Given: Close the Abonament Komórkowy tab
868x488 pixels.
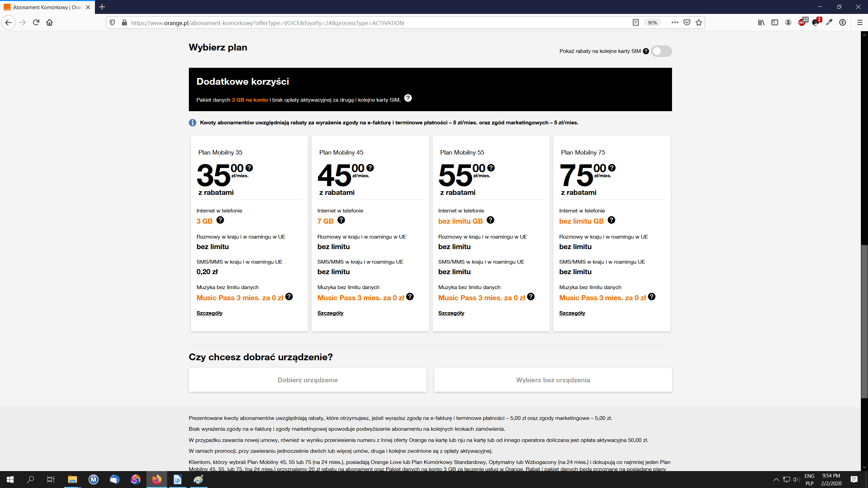Looking at the screenshot, I should click(88, 7).
